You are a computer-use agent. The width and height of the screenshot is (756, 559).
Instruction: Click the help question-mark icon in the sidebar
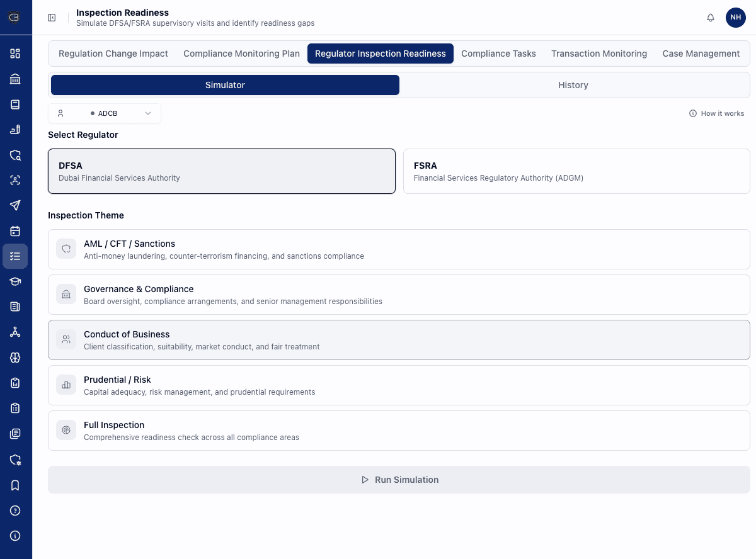(x=15, y=511)
